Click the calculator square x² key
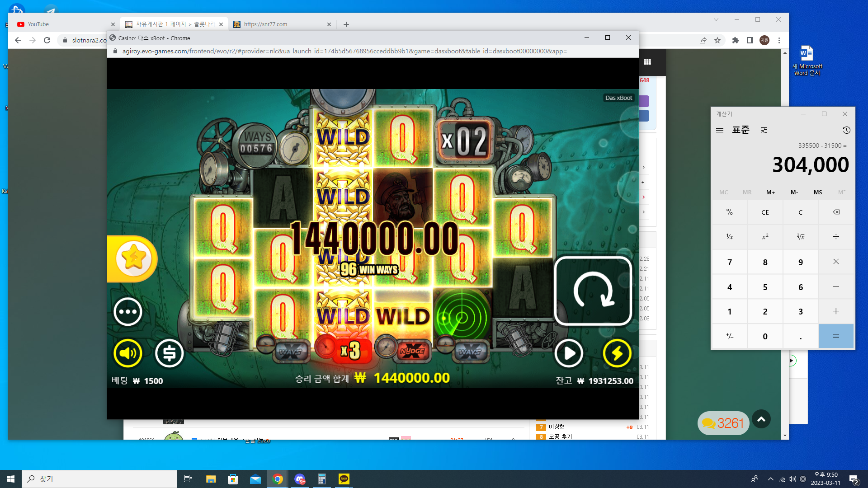Screen dimensions: 868x488 point(765,237)
